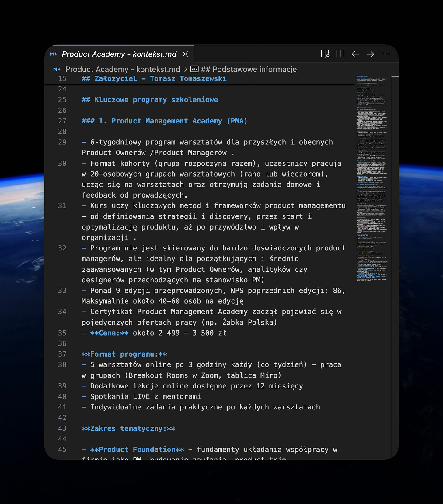Split the editor right

(x=340, y=54)
